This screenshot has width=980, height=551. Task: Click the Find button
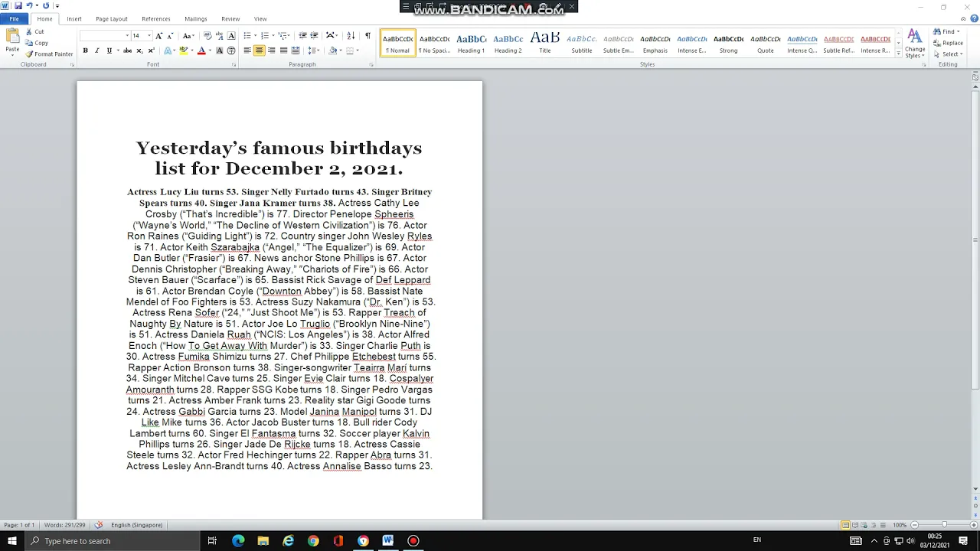pos(946,32)
